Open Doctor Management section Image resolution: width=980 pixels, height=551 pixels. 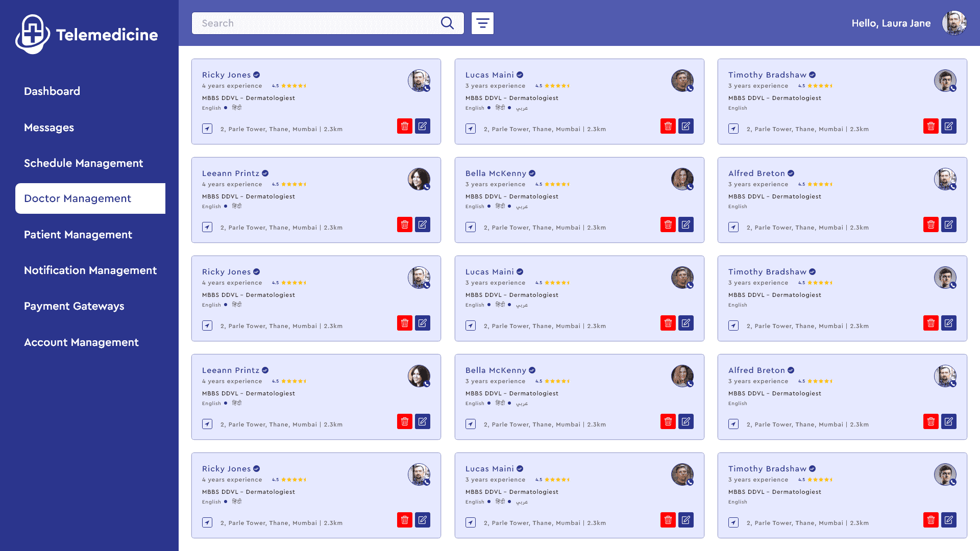pos(78,198)
